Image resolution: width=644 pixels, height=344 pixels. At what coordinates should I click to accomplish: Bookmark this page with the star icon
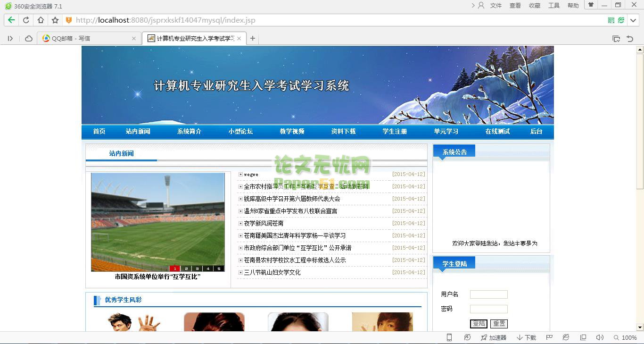(55, 20)
